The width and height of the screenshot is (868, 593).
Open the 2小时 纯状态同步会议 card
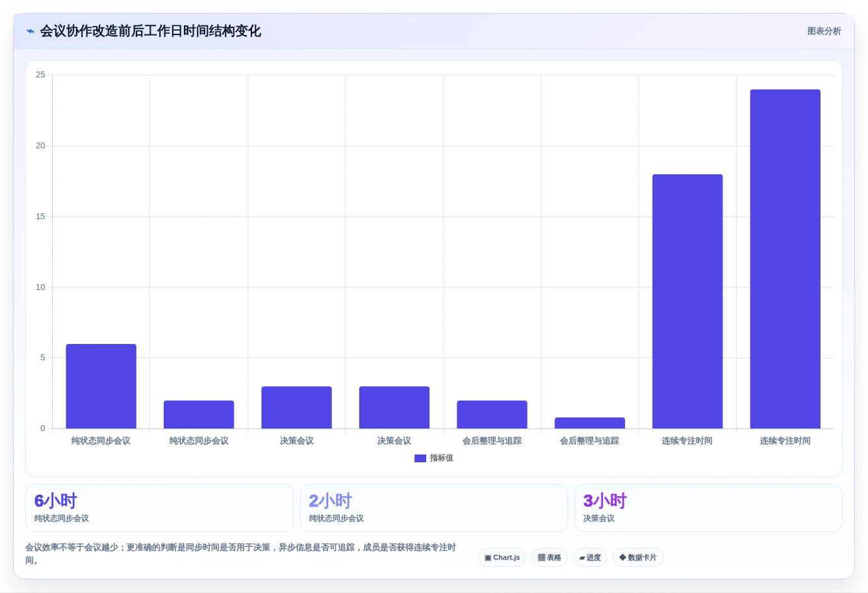(x=434, y=508)
